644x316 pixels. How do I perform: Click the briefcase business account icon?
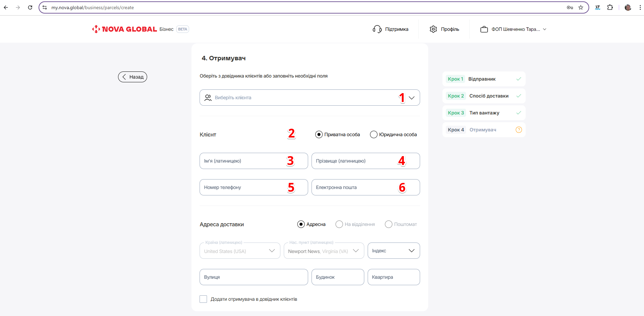[x=484, y=29]
